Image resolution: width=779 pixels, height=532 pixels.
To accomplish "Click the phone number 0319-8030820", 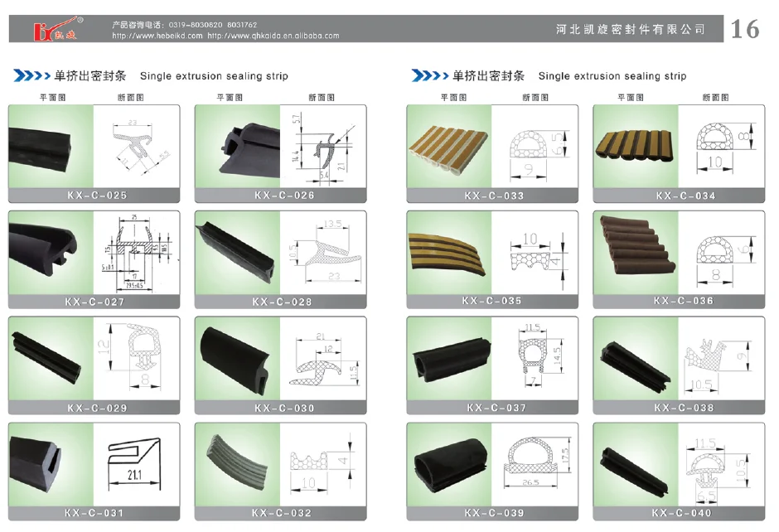I will [x=196, y=24].
